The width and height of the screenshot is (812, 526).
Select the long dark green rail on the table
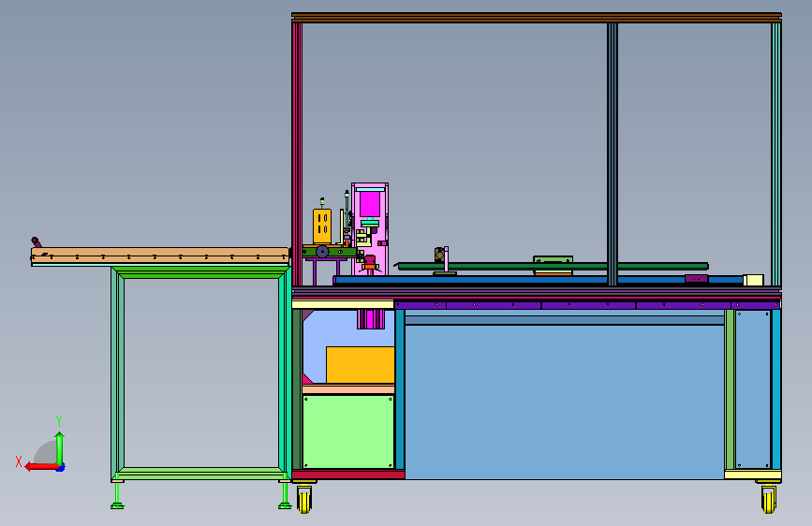(554, 267)
